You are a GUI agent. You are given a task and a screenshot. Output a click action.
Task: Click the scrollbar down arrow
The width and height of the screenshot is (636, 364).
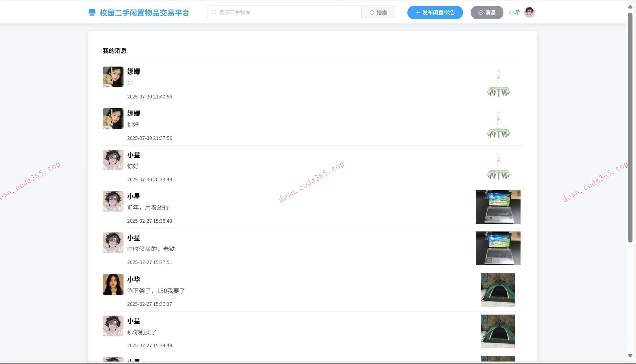click(x=630, y=356)
